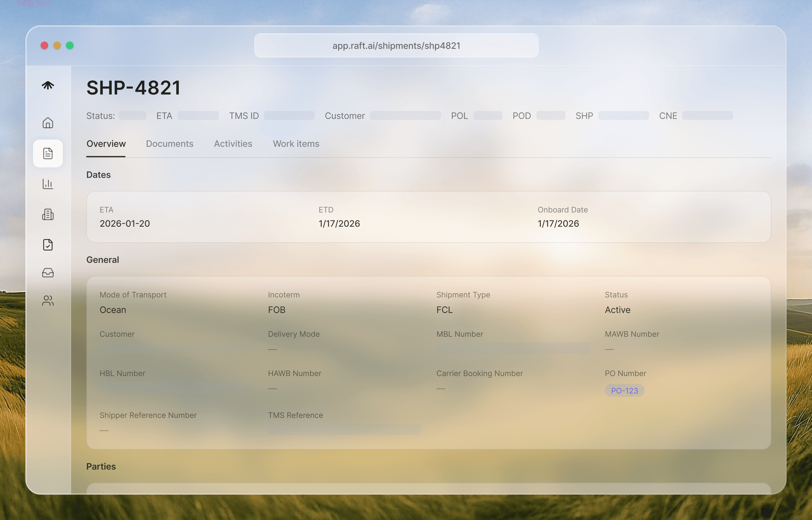Open the Activities tab
The height and width of the screenshot is (520, 812).
233,144
